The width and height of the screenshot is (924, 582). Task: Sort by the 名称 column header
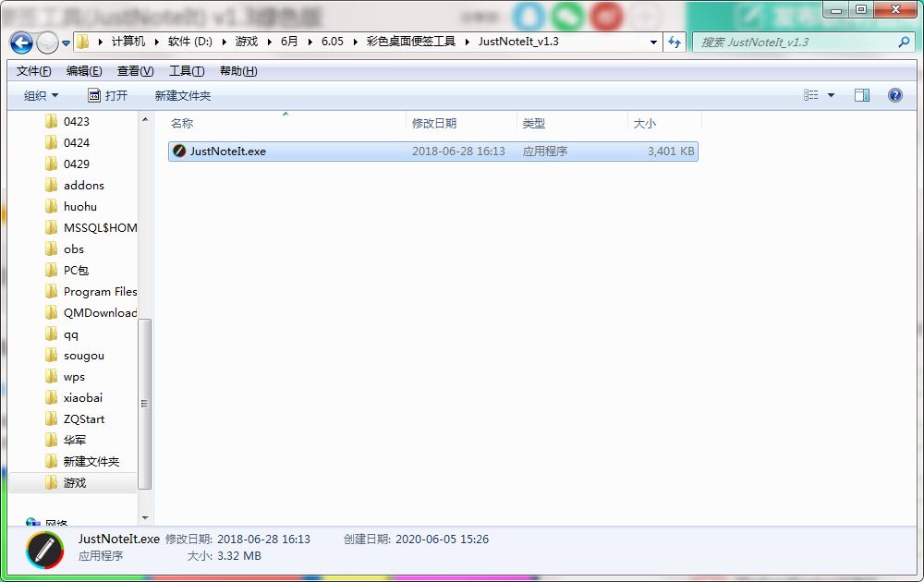click(x=287, y=123)
